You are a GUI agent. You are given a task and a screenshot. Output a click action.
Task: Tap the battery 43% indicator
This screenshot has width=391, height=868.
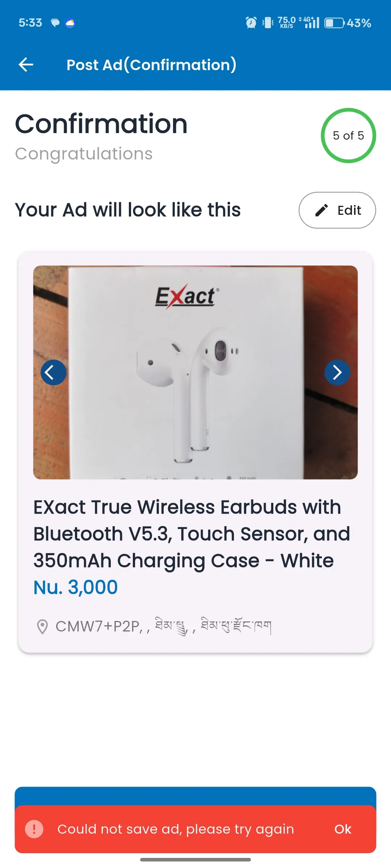pyautogui.click(x=348, y=23)
